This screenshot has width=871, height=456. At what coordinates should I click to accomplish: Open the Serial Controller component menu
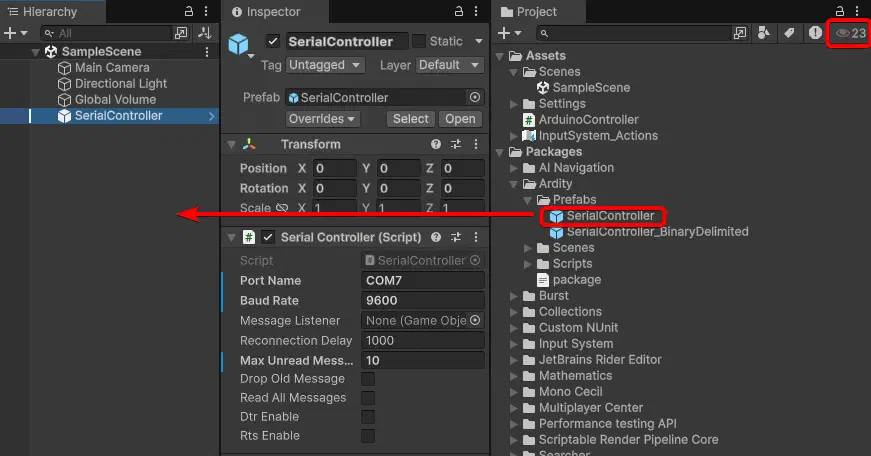coord(476,237)
